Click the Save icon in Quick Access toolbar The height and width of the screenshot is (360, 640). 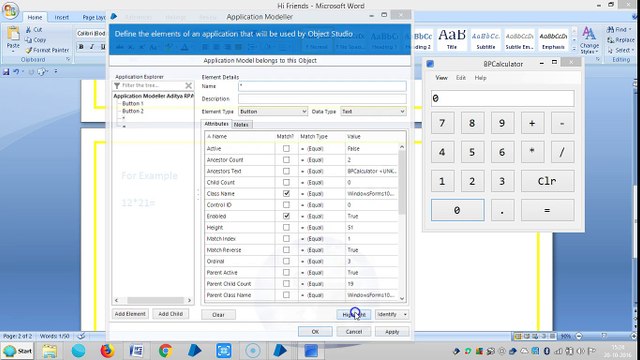click(x=6, y=72)
